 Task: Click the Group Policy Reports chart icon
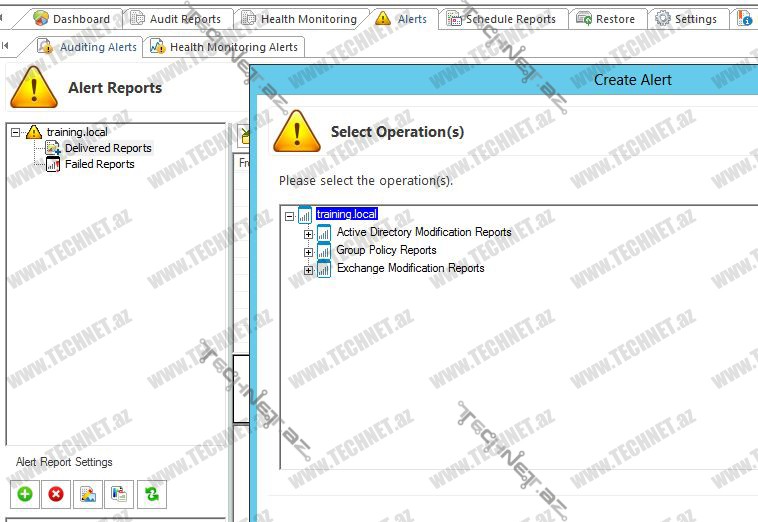point(324,251)
